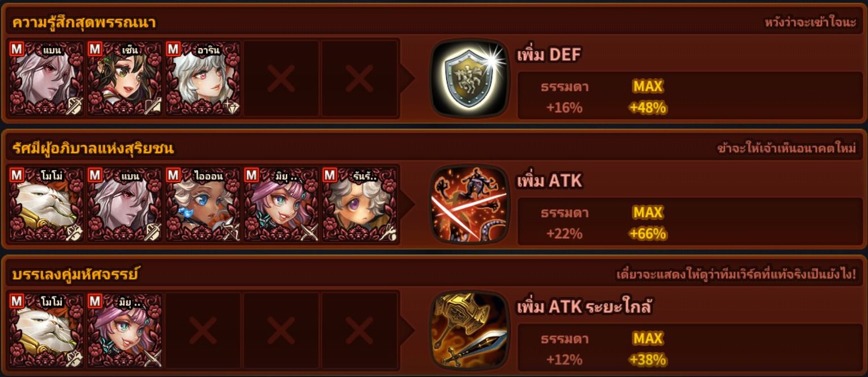Select hero ไอออน portrait in second row
The width and height of the screenshot is (868, 377).
(203, 204)
